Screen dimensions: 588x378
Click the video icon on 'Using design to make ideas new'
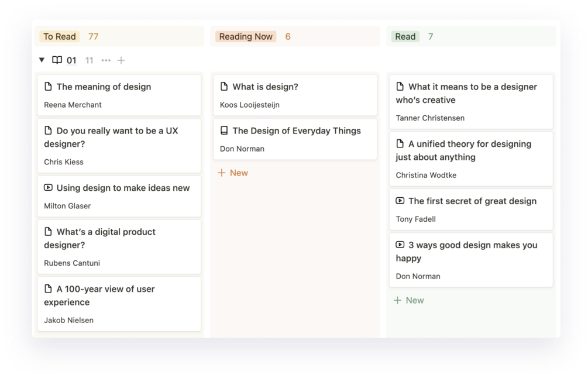click(x=49, y=188)
